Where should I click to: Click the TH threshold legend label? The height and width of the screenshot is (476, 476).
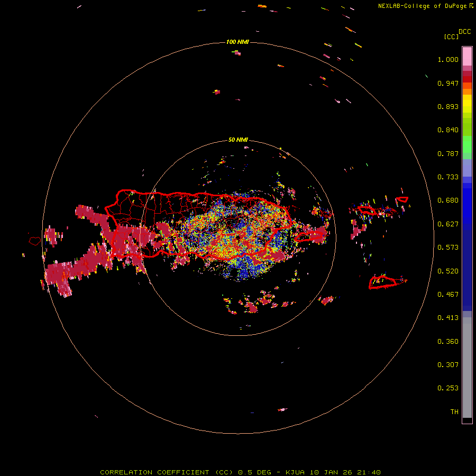[x=454, y=412]
